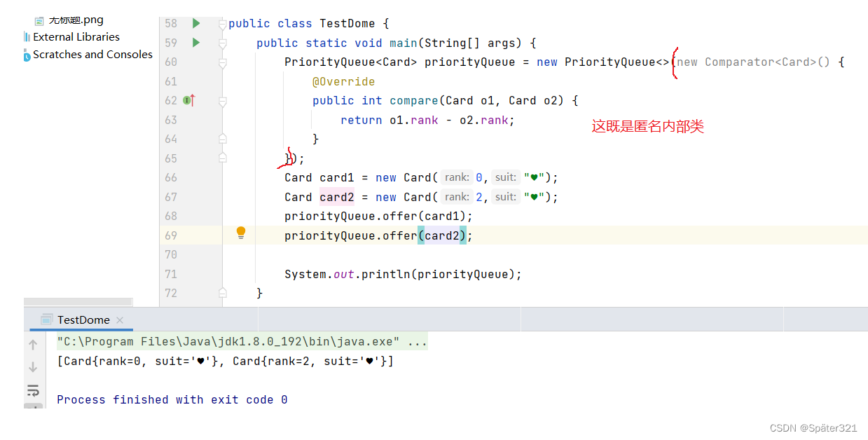868x440 pixels.
Task: Run main method from line 59 gutter arrow
Action: [x=196, y=43]
